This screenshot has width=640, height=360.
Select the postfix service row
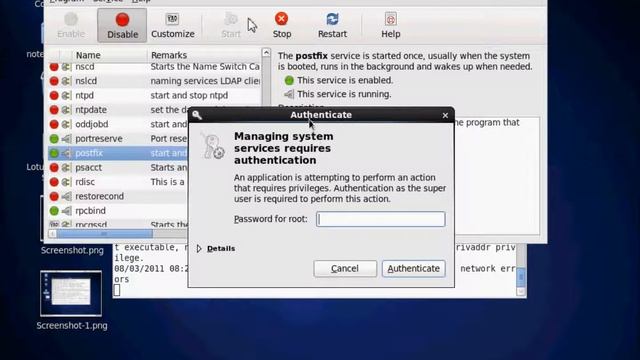118,153
